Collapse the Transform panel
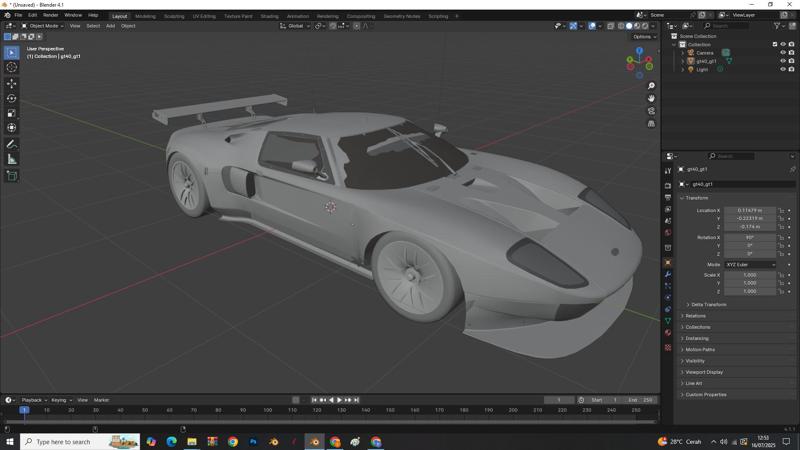 click(697, 198)
